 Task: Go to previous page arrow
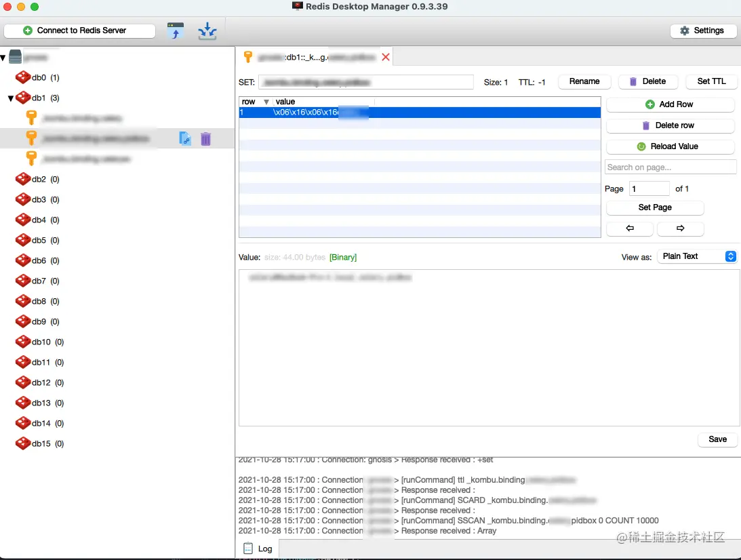pos(629,228)
